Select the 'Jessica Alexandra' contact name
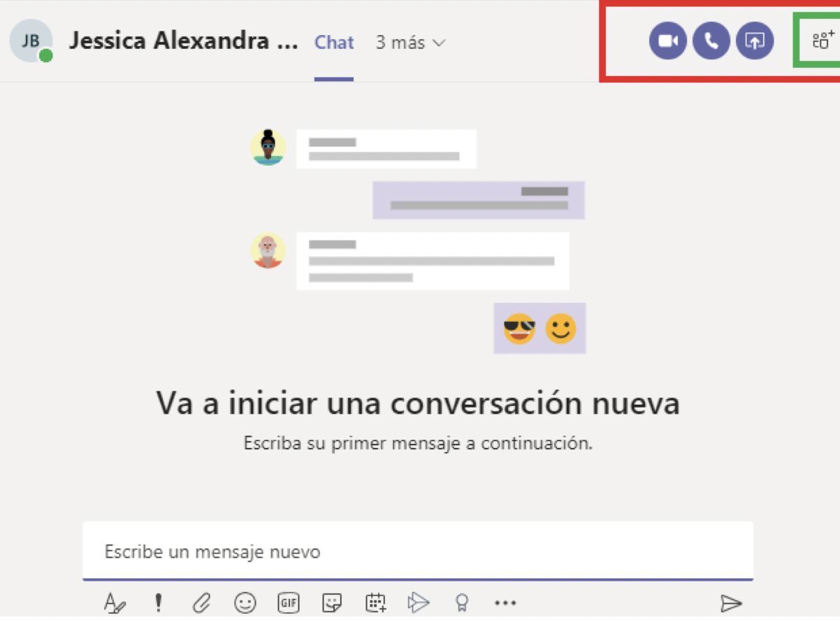This screenshot has height=622, width=840. [x=183, y=41]
